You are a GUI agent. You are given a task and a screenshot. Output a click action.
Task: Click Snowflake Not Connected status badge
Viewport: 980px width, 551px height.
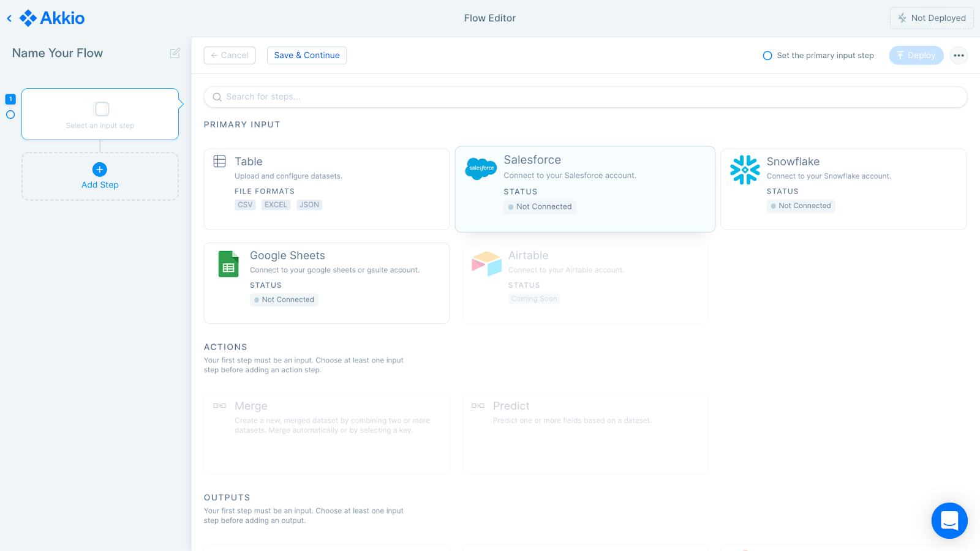pos(801,206)
